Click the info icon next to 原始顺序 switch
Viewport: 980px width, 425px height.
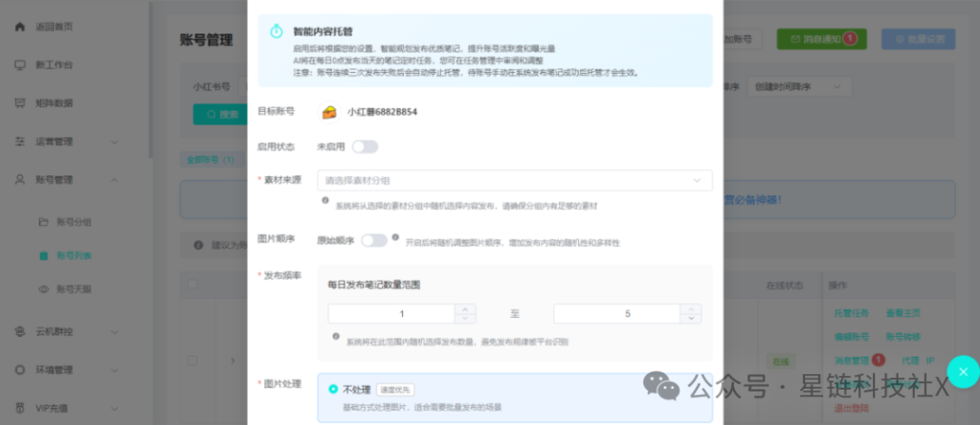pyautogui.click(x=395, y=237)
